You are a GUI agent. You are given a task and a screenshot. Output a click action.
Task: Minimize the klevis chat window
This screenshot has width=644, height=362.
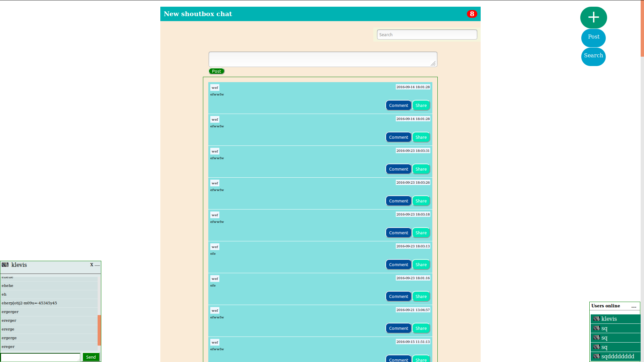pyautogui.click(x=97, y=265)
